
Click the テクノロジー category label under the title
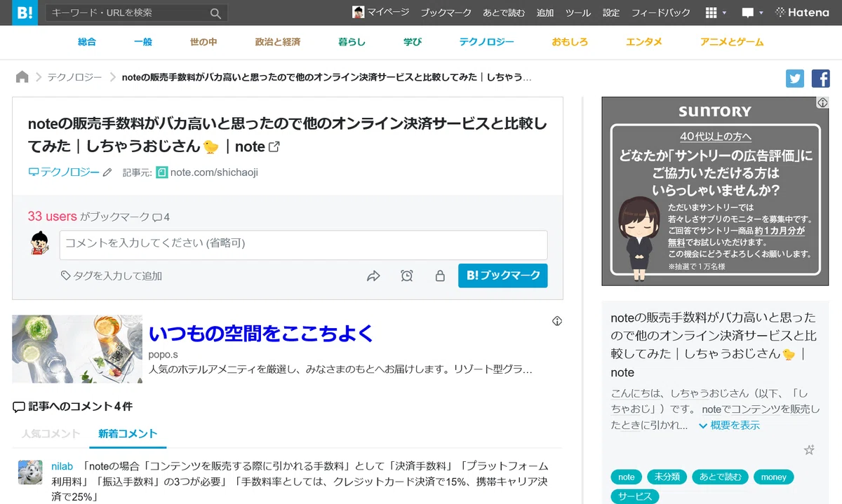[64, 172]
